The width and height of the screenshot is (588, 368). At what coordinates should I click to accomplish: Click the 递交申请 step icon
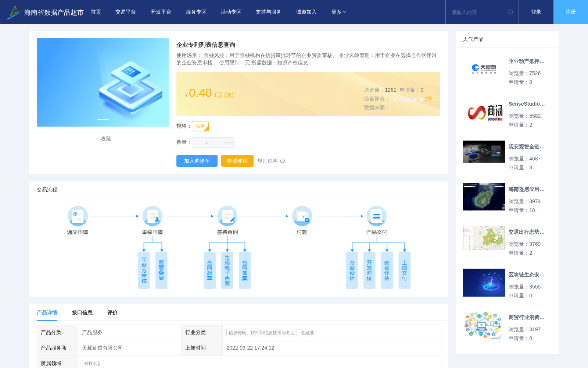[78, 216]
